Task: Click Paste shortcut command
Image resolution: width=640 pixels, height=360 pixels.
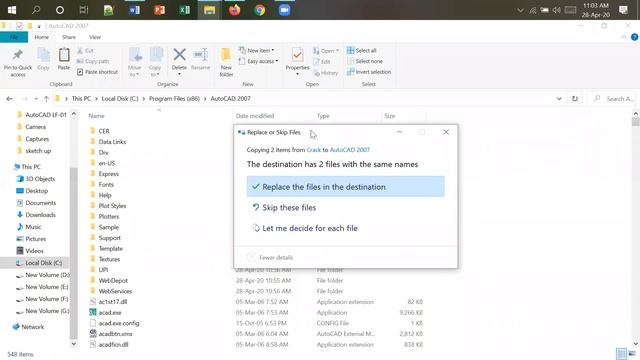Action: 97,72
